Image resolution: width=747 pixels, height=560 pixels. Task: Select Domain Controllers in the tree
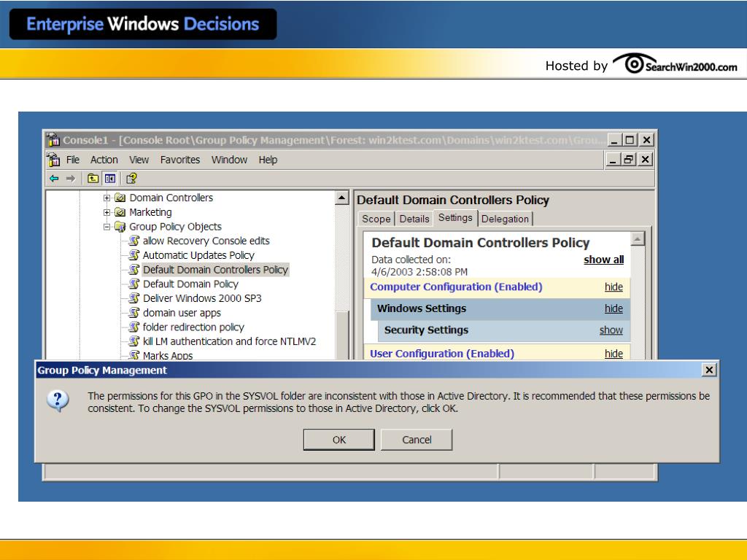click(x=171, y=198)
